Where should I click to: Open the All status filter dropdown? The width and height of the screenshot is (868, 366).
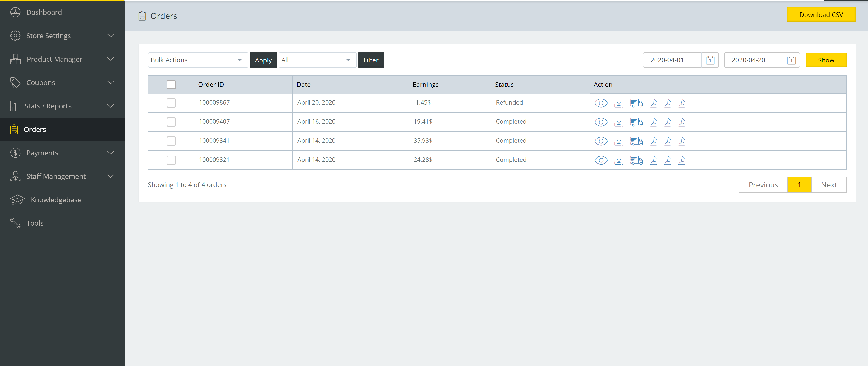tap(317, 60)
